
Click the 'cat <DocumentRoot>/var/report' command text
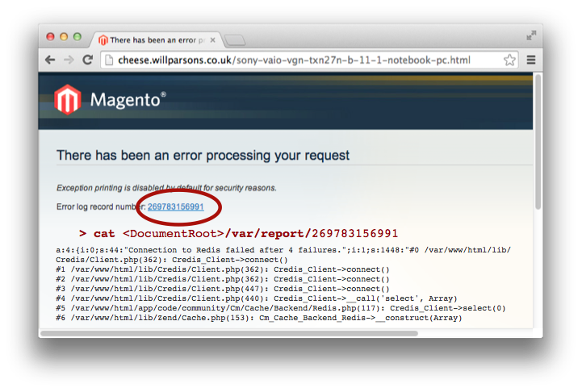click(x=238, y=234)
